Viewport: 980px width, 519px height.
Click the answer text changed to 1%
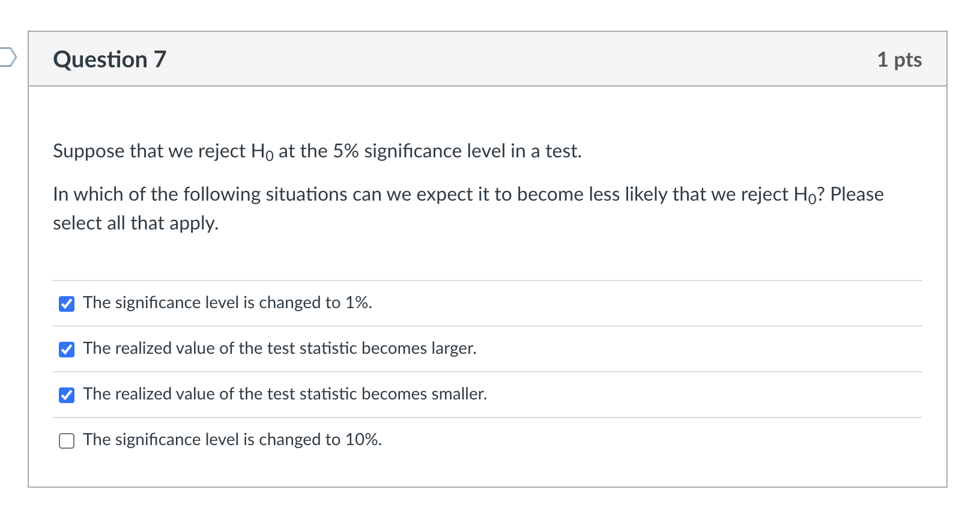click(x=227, y=303)
